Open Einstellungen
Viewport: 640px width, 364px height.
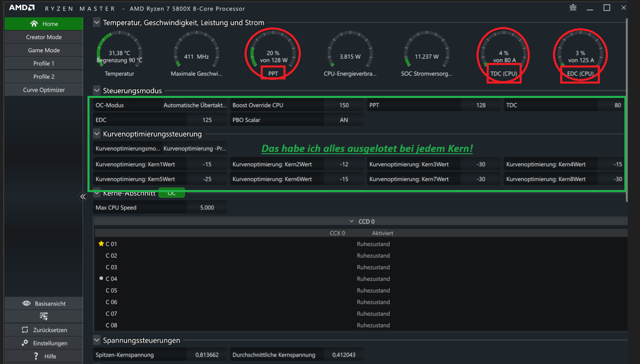(44, 343)
